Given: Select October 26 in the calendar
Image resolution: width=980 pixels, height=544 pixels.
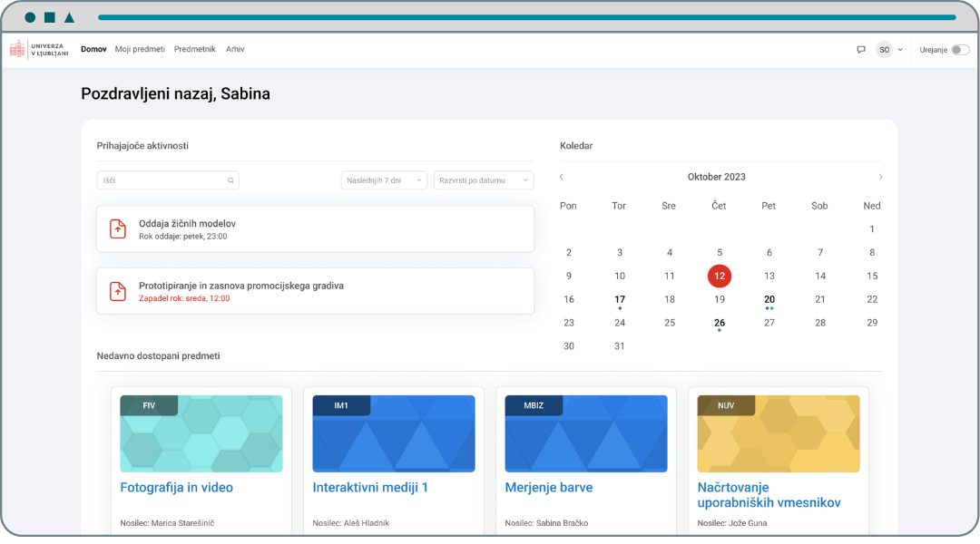Looking at the screenshot, I should [x=720, y=323].
